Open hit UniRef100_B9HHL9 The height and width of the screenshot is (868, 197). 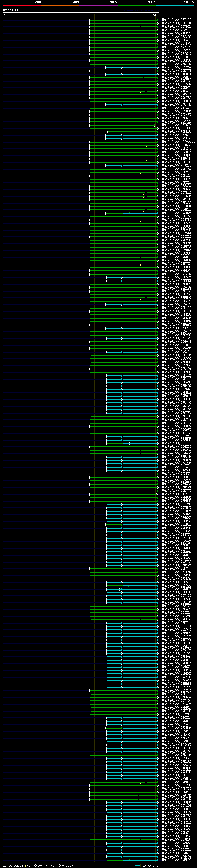pos(177,393)
